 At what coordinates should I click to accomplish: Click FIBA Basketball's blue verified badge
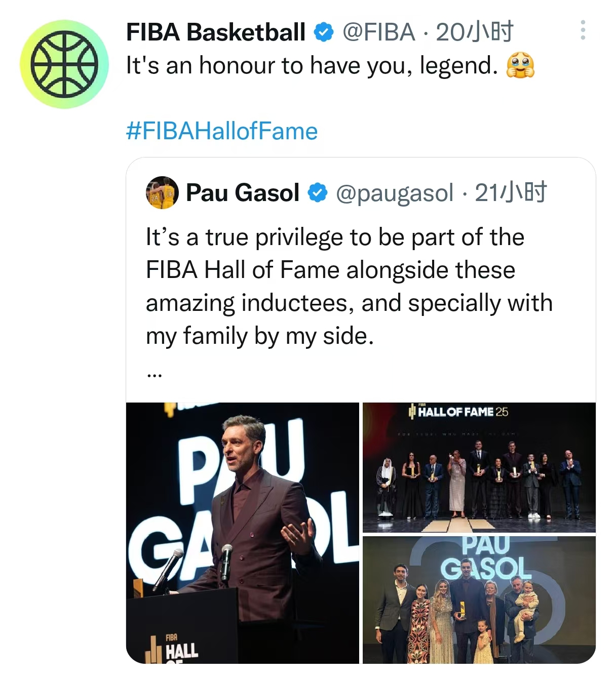click(323, 32)
